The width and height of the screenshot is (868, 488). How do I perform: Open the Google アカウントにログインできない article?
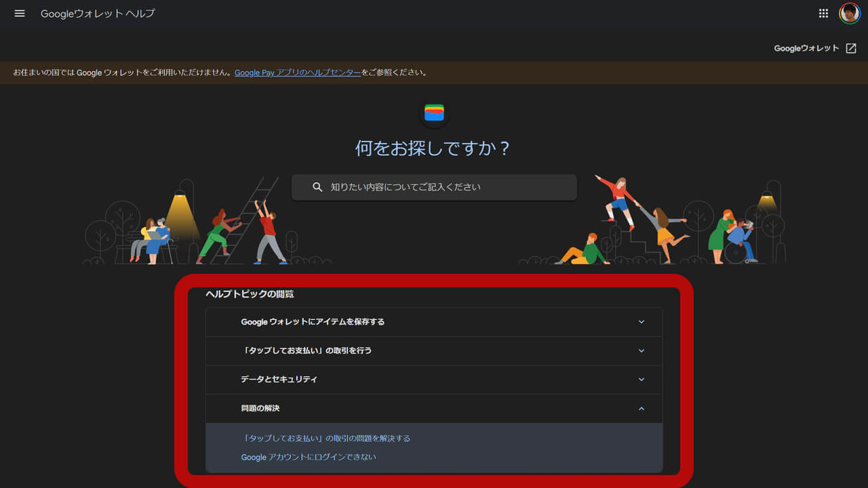(x=309, y=457)
